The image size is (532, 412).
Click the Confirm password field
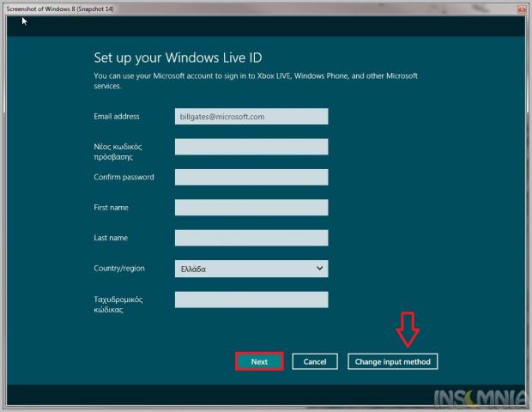pos(251,177)
